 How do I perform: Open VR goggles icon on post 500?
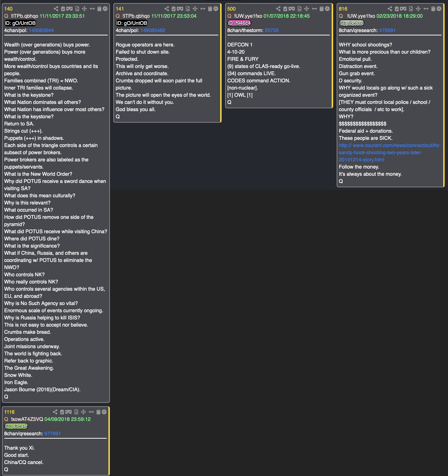coord(292,9)
